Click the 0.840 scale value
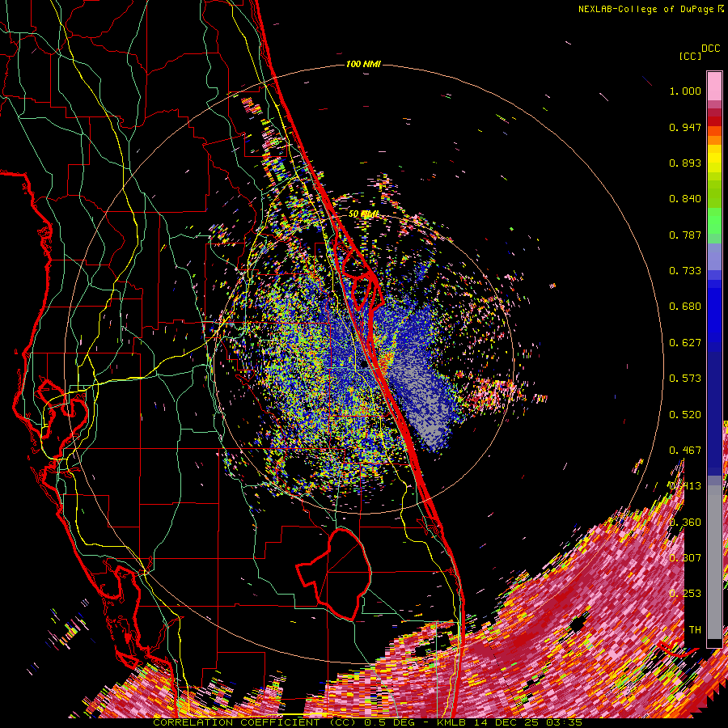Viewport: 728px width, 728px height. click(x=685, y=199)
